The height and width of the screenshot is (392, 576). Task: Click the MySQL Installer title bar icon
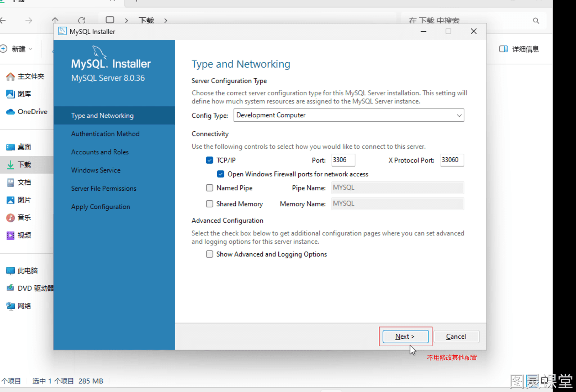click(62, 31)
